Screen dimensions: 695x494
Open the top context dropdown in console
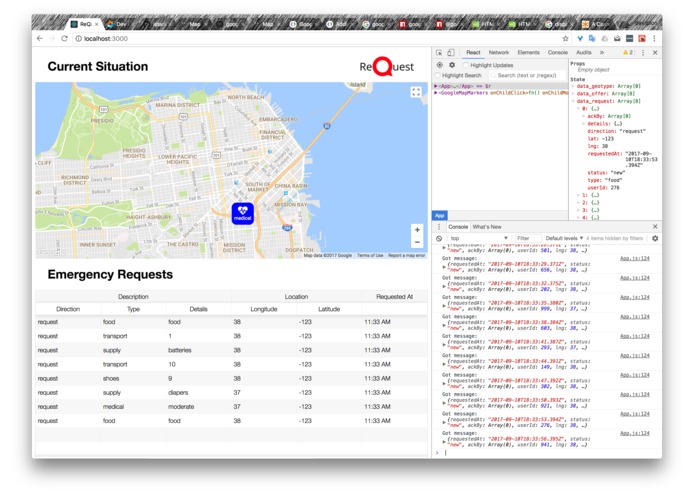(x=479, y=238)
